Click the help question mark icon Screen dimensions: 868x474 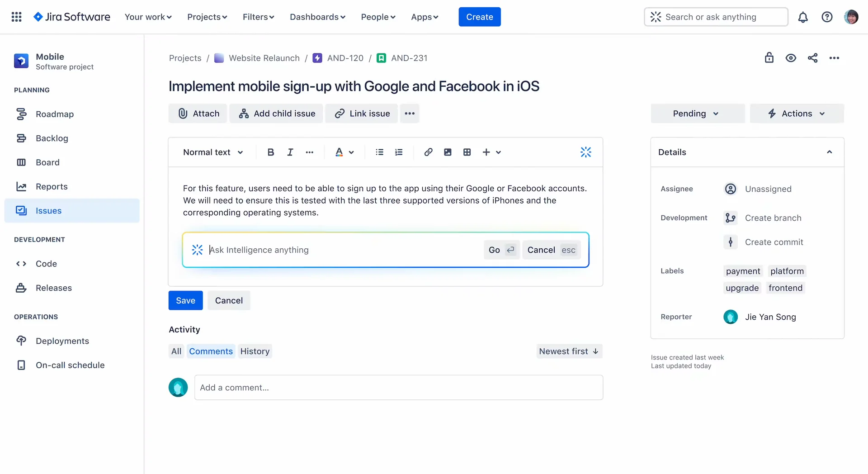(827, 17)
